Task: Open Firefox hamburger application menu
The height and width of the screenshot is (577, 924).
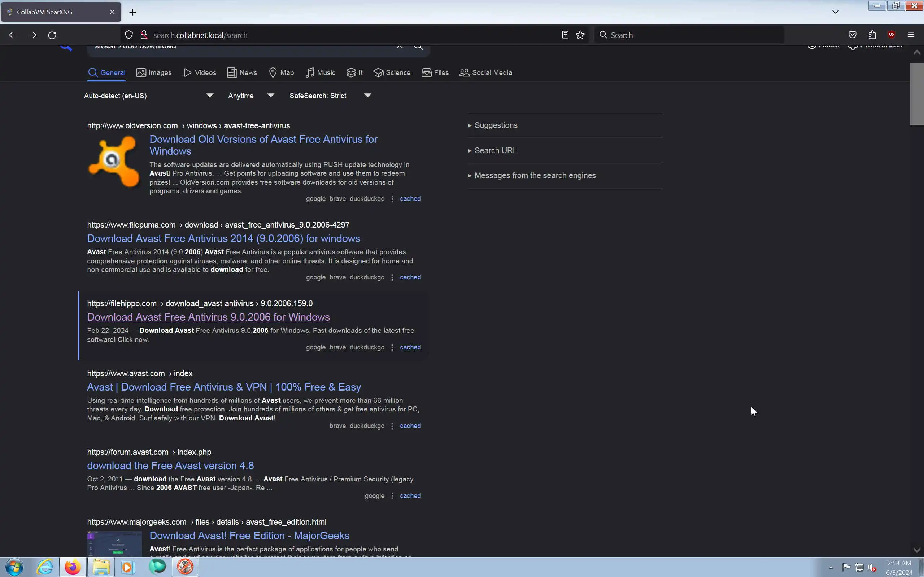Action: point(911,35)
